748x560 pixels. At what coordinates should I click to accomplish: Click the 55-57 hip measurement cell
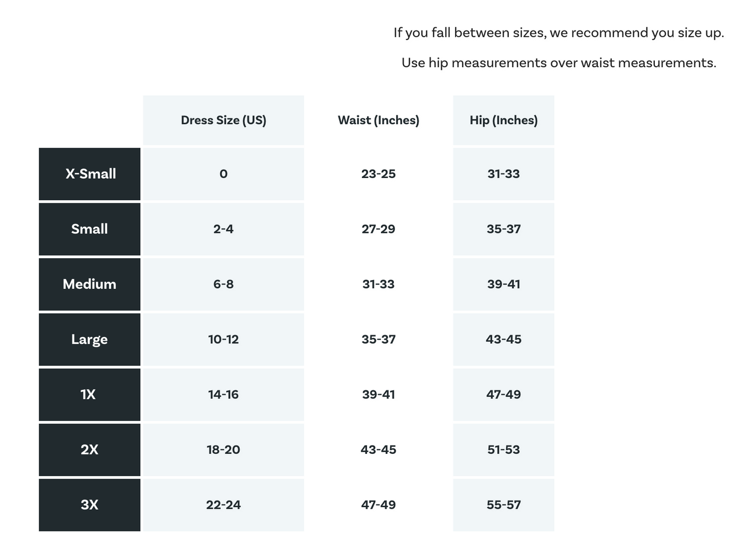(503, 505)
